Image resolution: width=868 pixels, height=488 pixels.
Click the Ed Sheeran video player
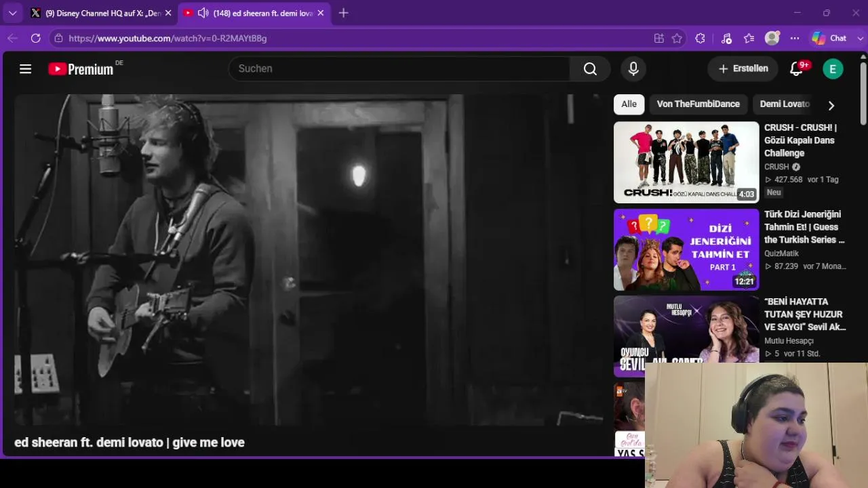pos(309,260)
